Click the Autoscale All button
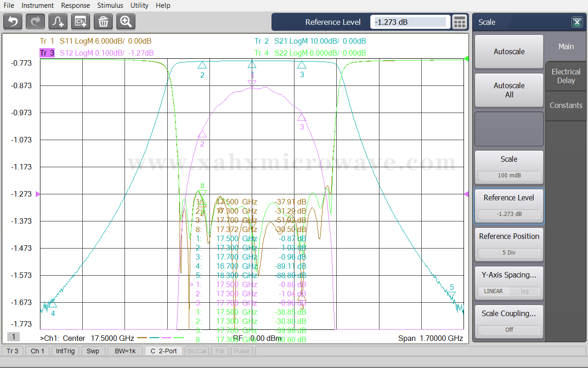 click(x=509, y=90)
